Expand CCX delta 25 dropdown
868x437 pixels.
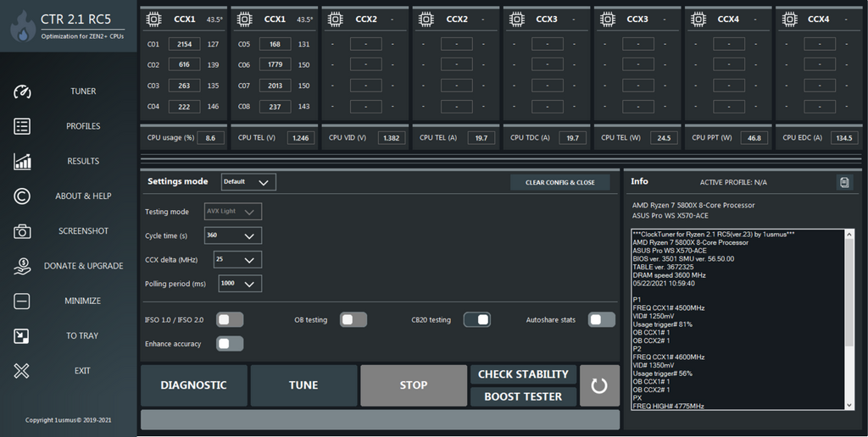pyautogui.click(x=237, y=259)
